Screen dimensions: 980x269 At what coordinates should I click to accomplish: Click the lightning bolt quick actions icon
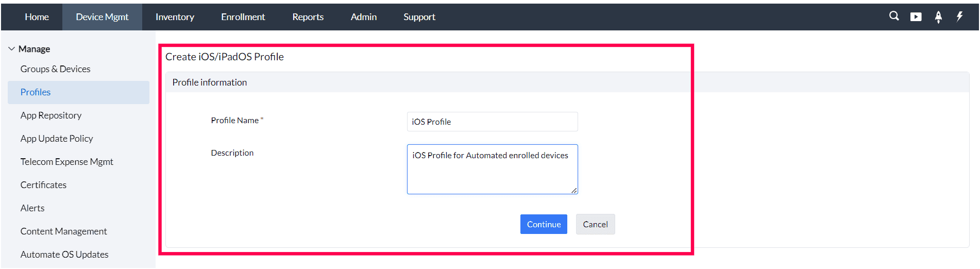(x=959, y=16)
